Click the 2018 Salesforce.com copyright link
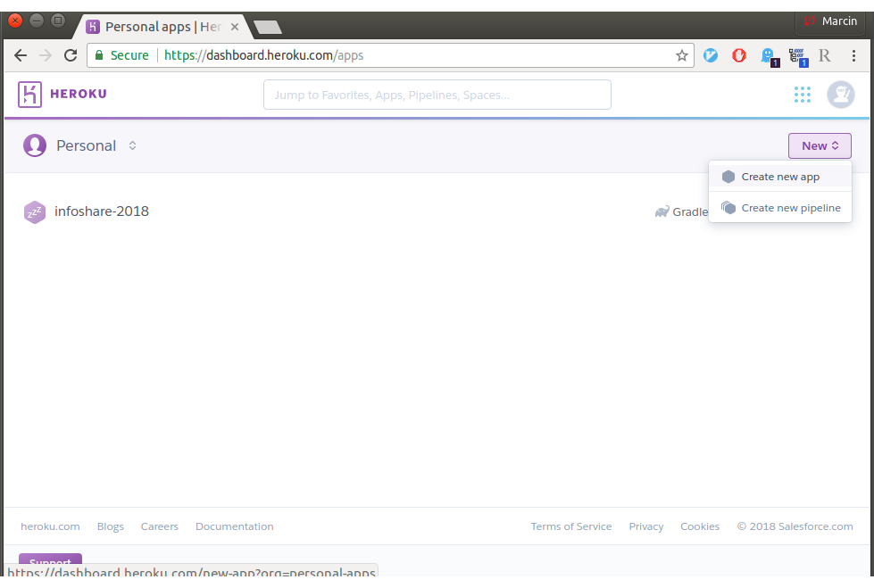Image resolution: width=874 pixels, height=588 pixels. [x=795, y=526]
